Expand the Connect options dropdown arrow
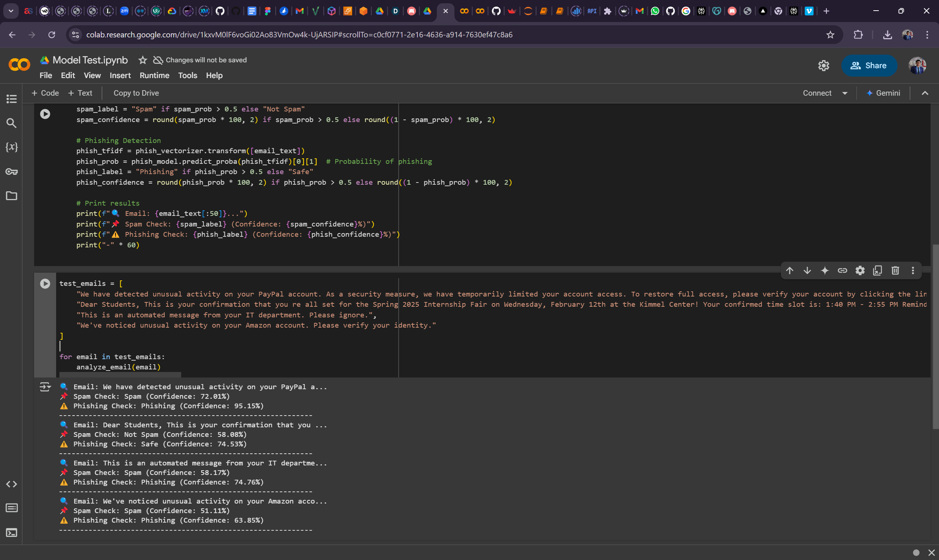The image size is (939, 560). pyautogui.click(x=845, y=93)
